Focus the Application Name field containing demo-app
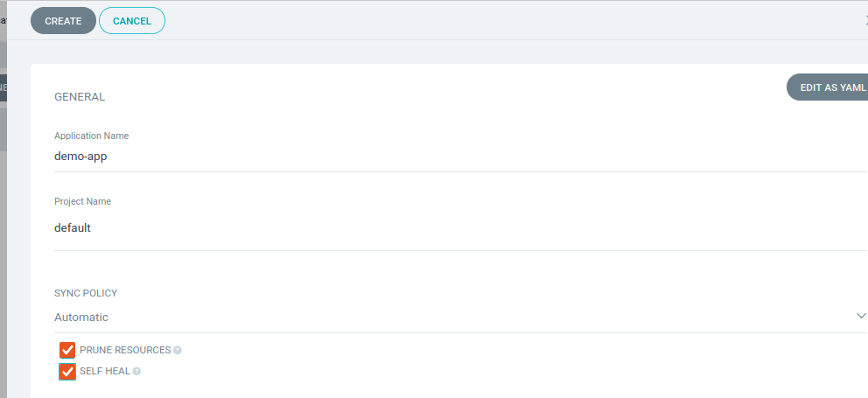The image size is (868, 398). (x=460, y=157)
